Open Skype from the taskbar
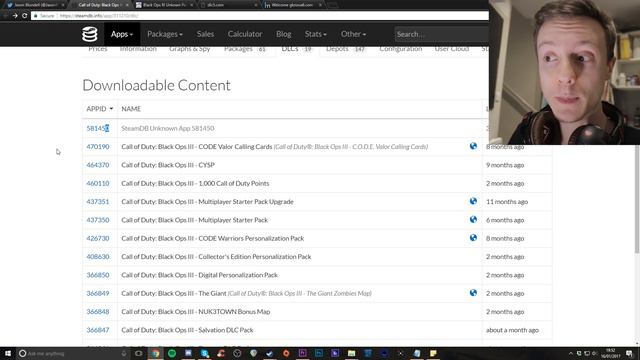The image size is (640, 360). click(x=204, y=353)
